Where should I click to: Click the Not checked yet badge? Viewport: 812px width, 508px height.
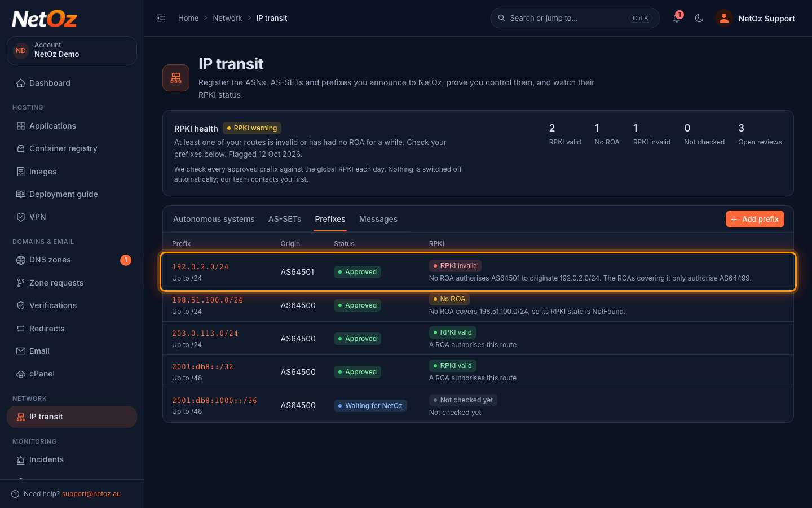coord(463,400)
